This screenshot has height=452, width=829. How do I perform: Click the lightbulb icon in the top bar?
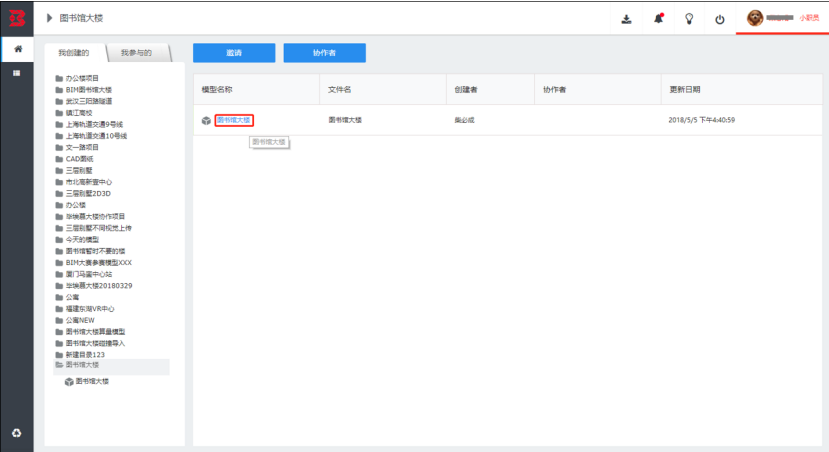[x=689, y=19]
